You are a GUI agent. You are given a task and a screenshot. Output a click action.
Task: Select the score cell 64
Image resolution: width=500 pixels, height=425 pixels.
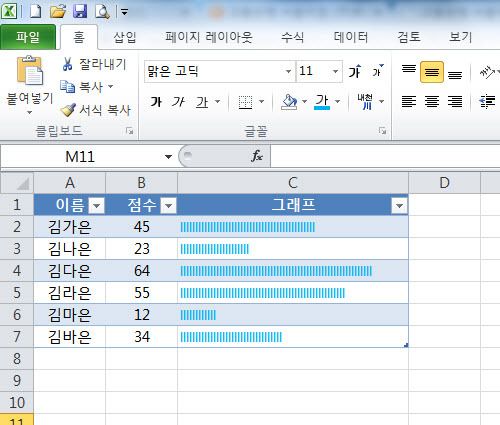coord(142,271)
